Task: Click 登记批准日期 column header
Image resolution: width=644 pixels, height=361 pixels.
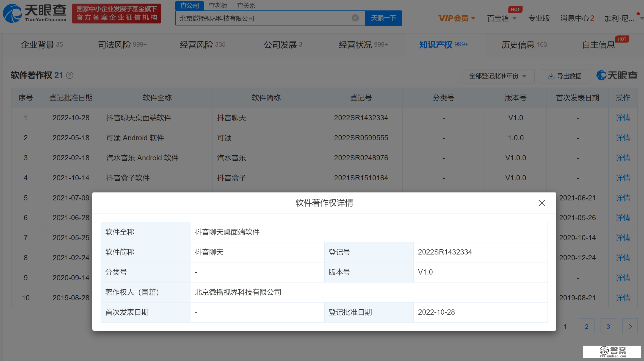Action: click(71, 98)
